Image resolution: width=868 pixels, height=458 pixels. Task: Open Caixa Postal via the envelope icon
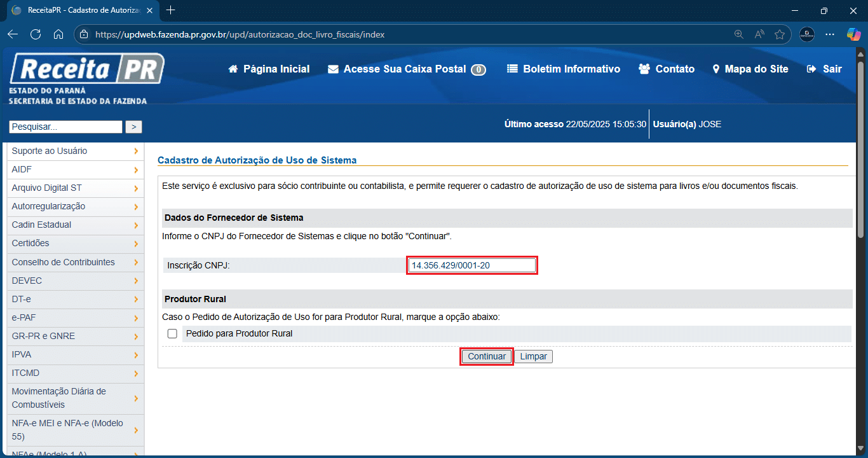[x=333, y=69]
